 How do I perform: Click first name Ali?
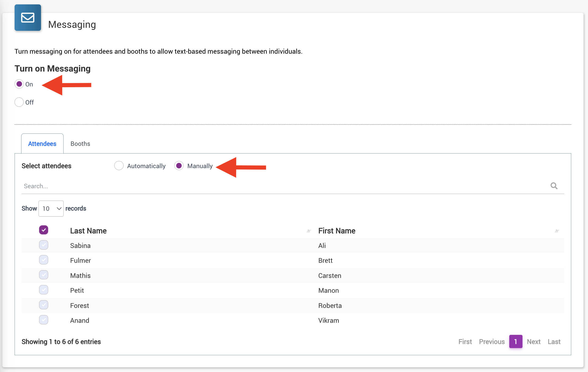click(322, 245)
